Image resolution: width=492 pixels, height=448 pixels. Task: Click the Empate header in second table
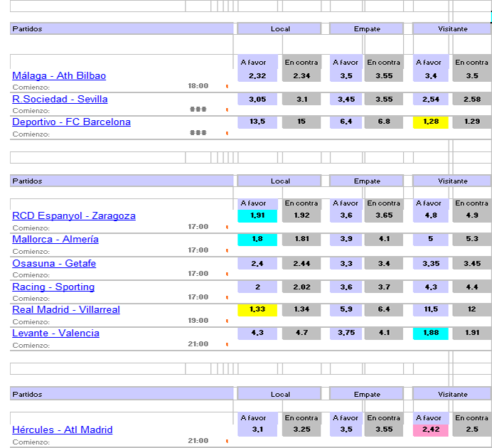[x=366, y=181]
